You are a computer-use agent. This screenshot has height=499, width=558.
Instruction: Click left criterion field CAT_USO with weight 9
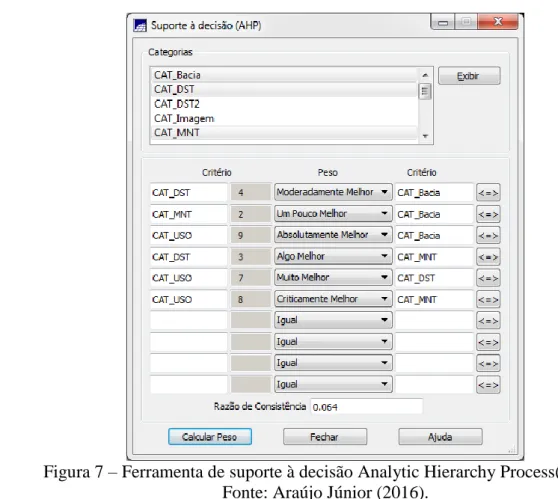click(189, 235)
